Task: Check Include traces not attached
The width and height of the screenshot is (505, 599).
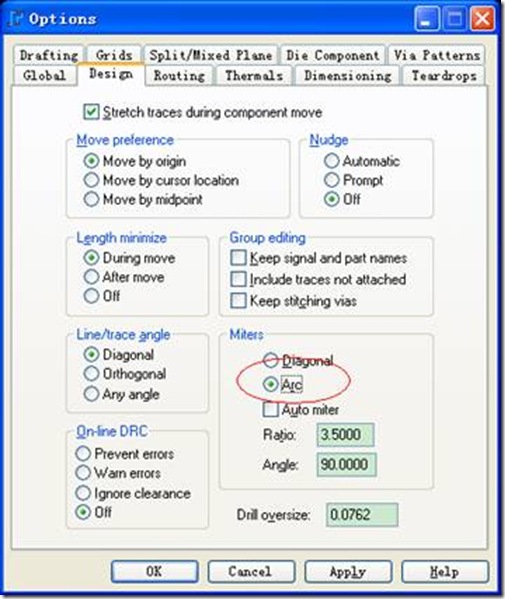Action: pyautogui.click(x=238, y=279)
